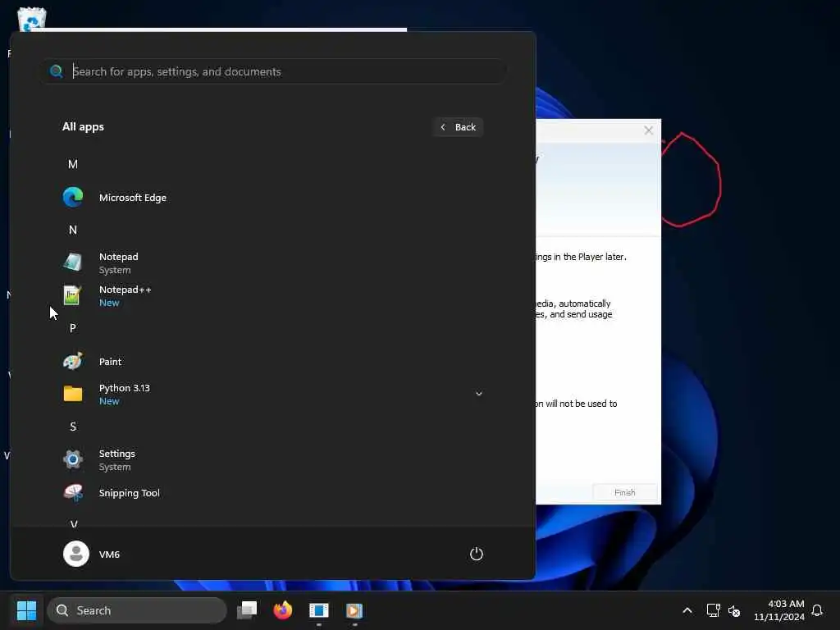Open the Recycle Bin desktop icon

click(x=32, y=18)
